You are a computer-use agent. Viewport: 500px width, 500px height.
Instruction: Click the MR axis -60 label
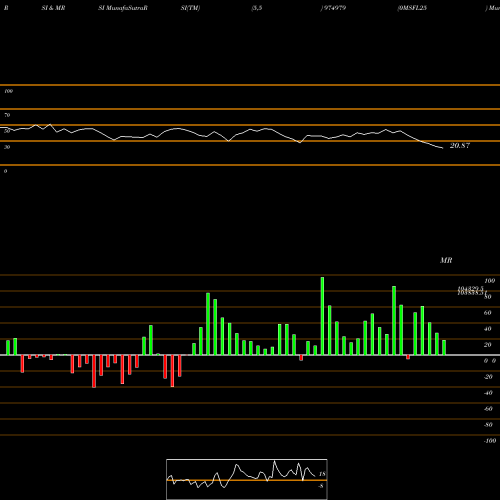coord(488,409)
